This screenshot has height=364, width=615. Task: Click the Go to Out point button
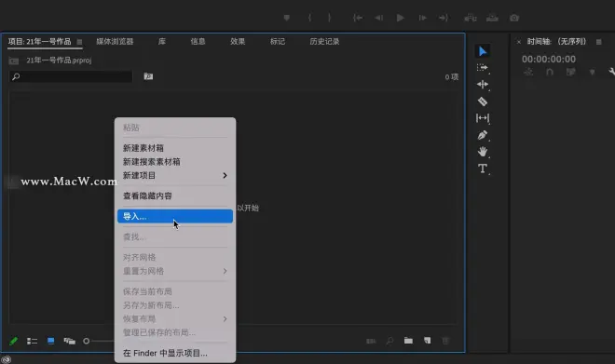point(444,18)
